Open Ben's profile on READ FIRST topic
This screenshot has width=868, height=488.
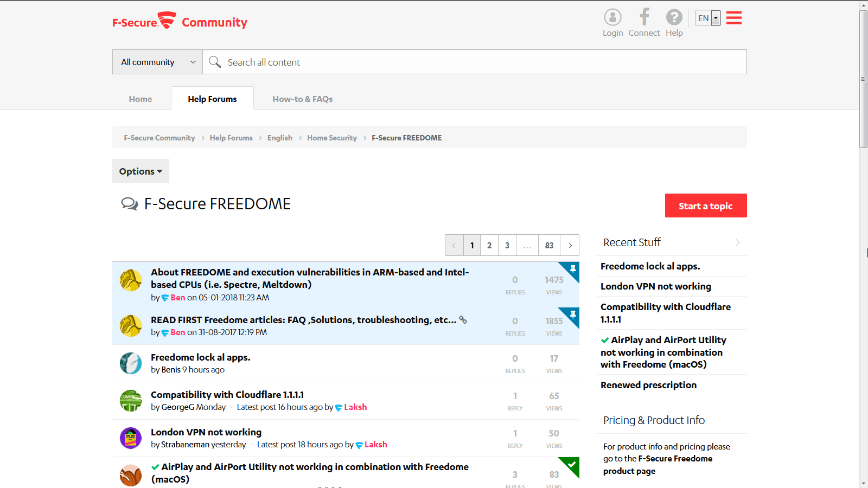[178, 332]
